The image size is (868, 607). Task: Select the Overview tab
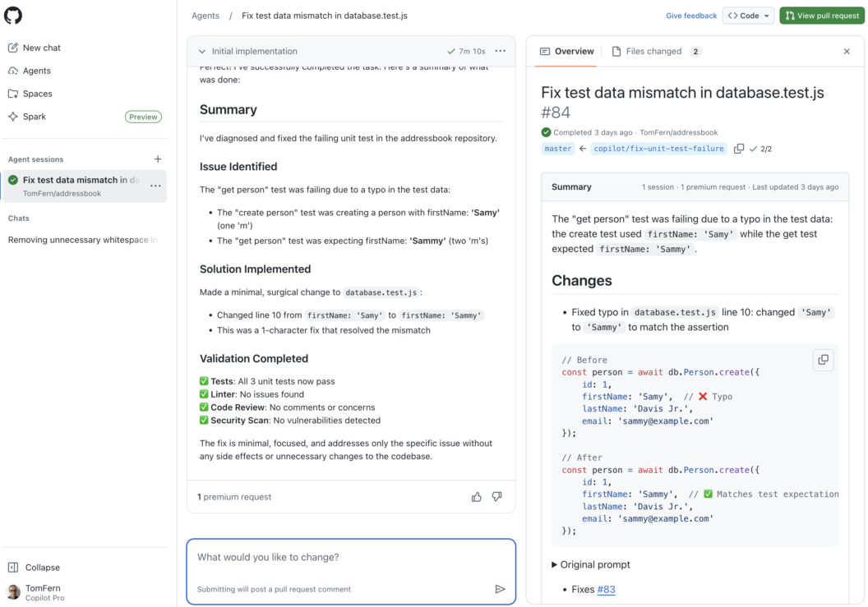[566, 52]
